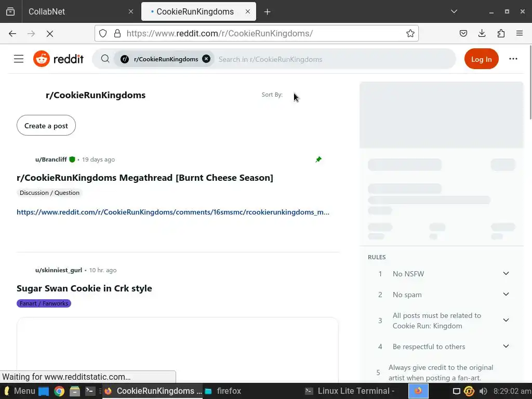Image resolution: width=532 pixels, height=399 pixels.
Task: Open the Megathread Burnt Cheese Season post
Action: pos(145,178)
